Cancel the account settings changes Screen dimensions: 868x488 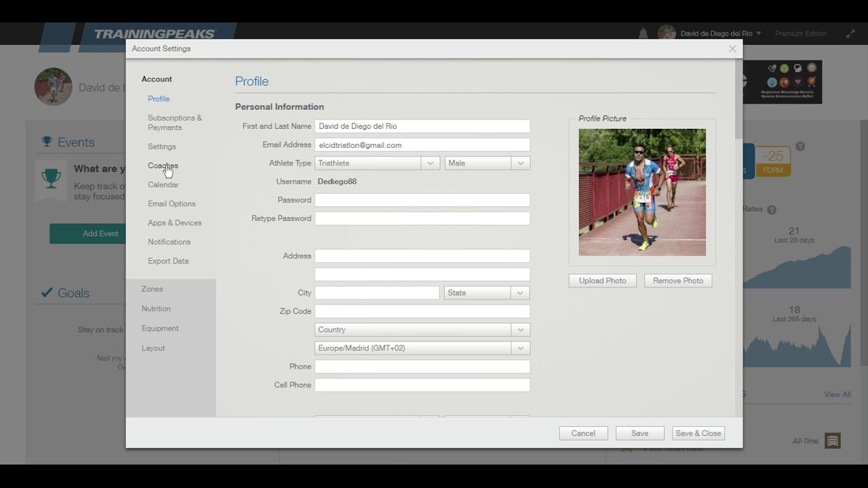(583, 433)
